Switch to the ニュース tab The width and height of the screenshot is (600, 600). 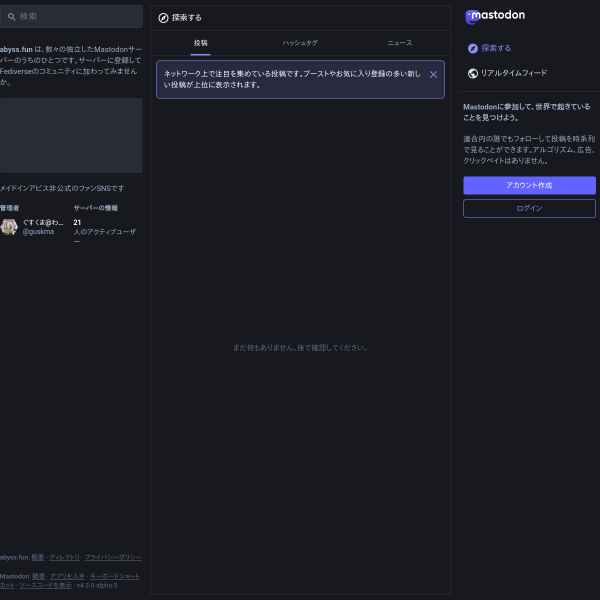pos(400,43)
